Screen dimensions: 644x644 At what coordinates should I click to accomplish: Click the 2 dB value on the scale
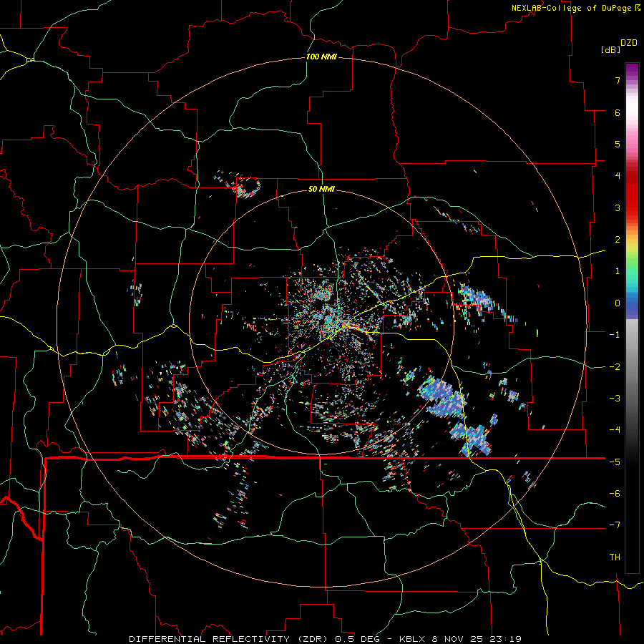coord(618,240)
